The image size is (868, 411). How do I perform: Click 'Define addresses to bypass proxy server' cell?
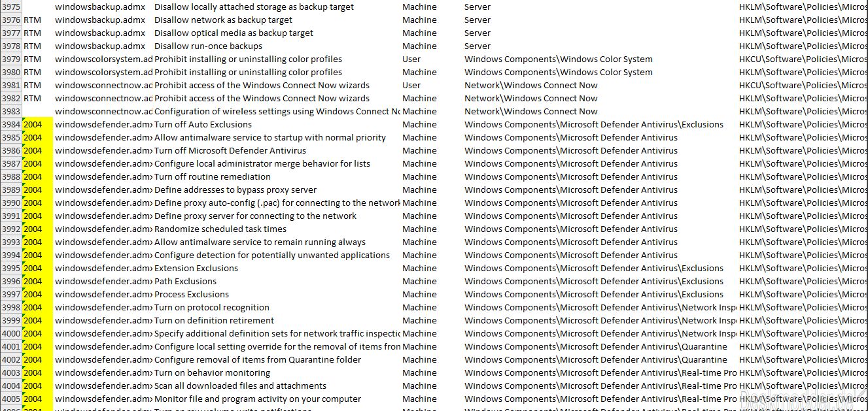coord(235,189)
